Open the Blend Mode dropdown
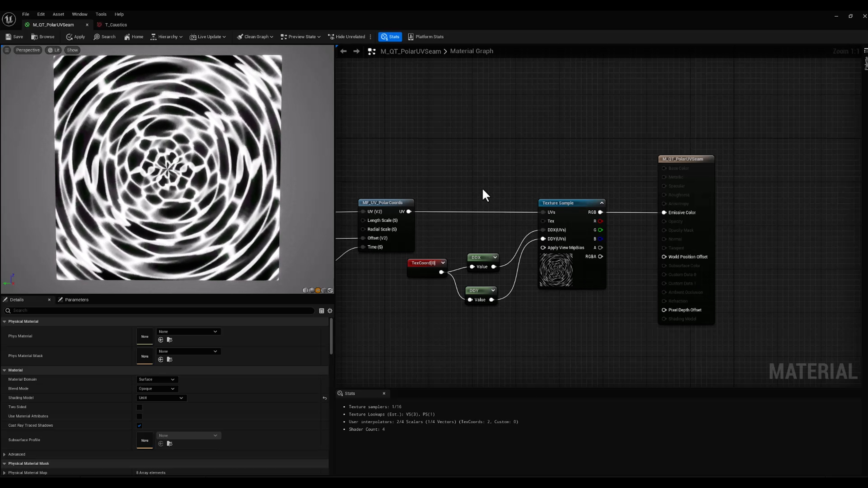The height and width of the screenshot is (488, 868). 157,389
